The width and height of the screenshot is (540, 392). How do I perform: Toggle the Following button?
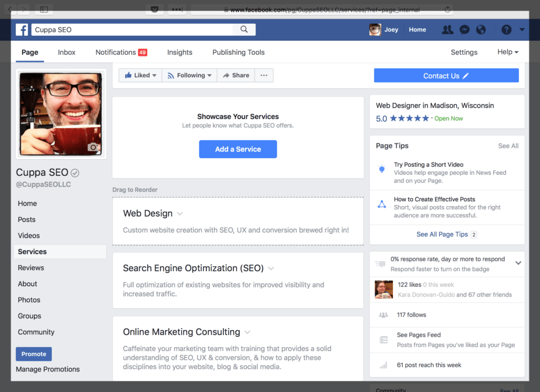189,75
